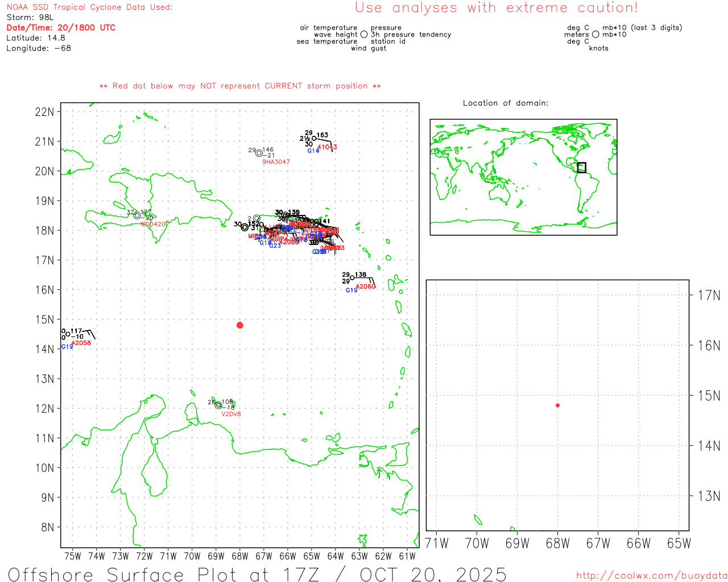728x582 pixels.
Task: Click the right legend units circle symbol
Action: [595, 35]
